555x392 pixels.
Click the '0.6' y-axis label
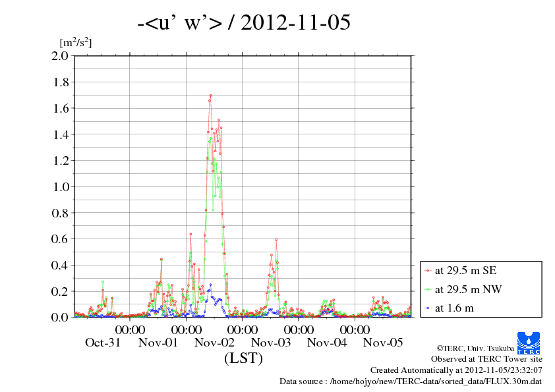pyautogui.click(x=60, y=238)
